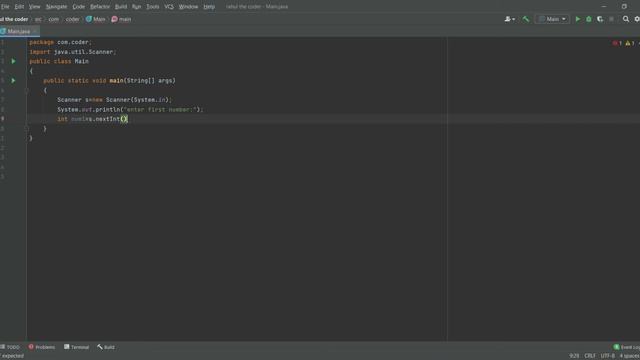640x360 pixels.
Task: Click the Main class breadcrumb
Action: click(x=96, y=19)
